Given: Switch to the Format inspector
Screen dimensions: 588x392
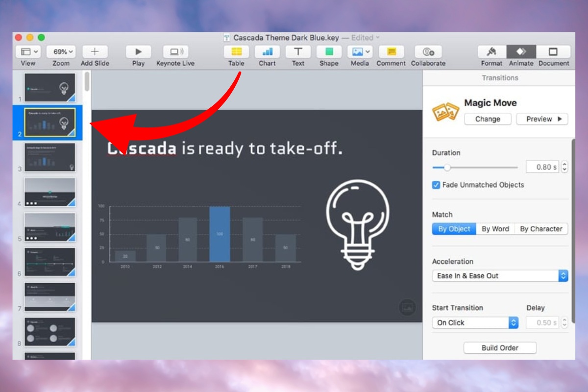Looking at the screenshot, I should coord(490,52).
